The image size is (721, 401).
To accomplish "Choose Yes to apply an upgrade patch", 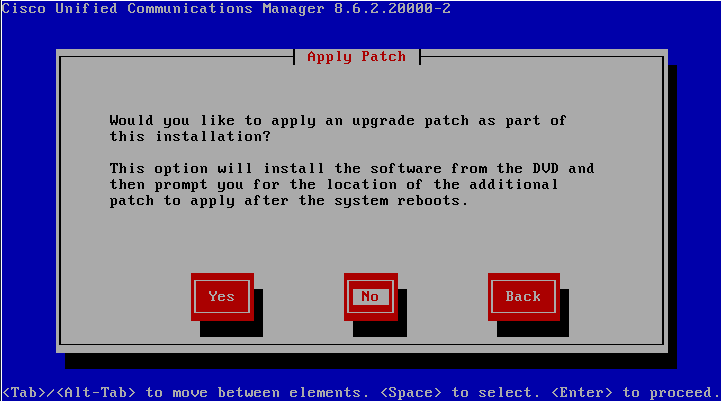I will pos(222,297).
